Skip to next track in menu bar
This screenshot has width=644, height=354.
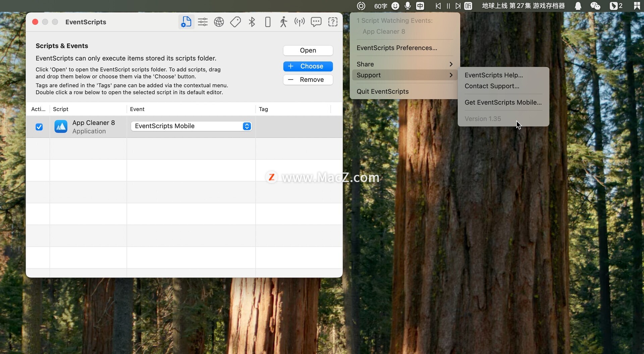click(458, 6)
